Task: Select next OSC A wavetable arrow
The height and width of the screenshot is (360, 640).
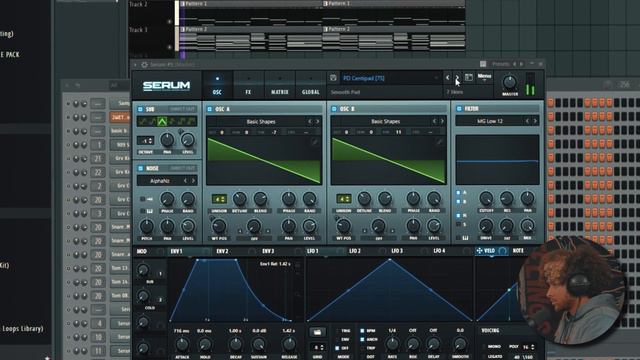Action: point(317,121)
